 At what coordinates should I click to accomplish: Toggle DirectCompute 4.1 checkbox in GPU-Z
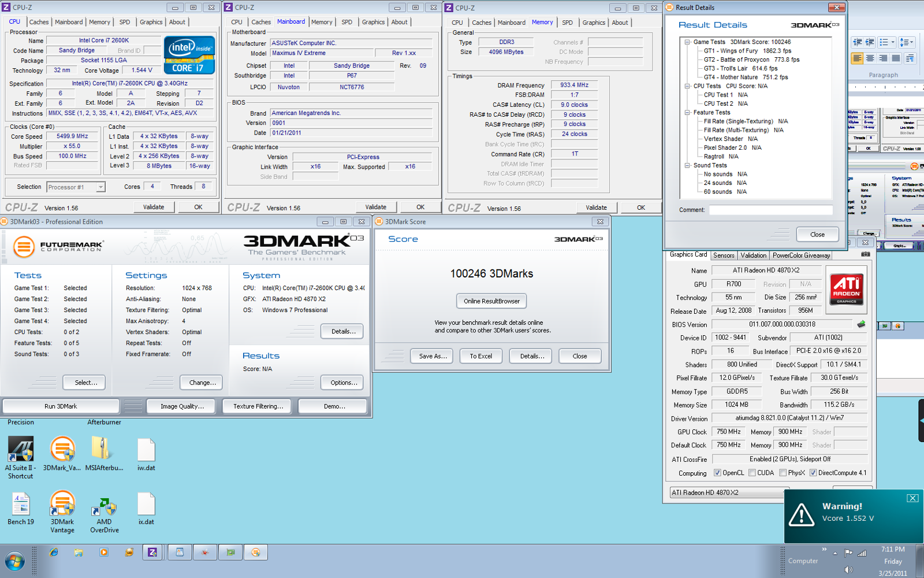(x=813, y=473)
